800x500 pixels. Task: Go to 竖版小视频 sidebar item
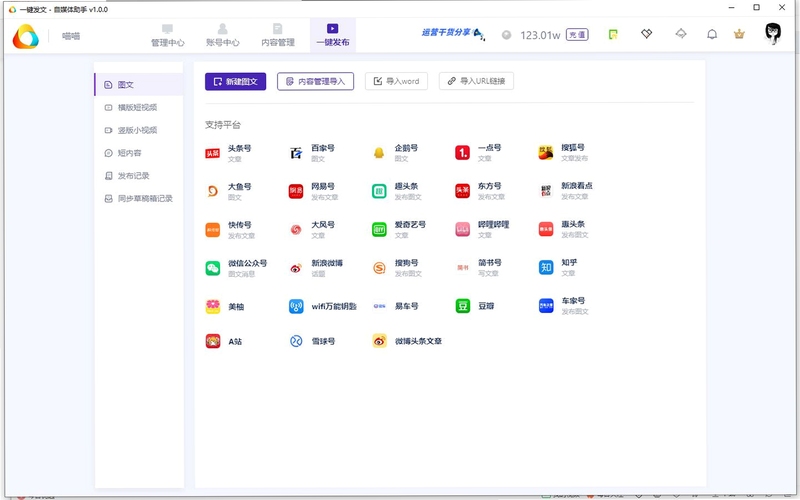tap(139, 130)
